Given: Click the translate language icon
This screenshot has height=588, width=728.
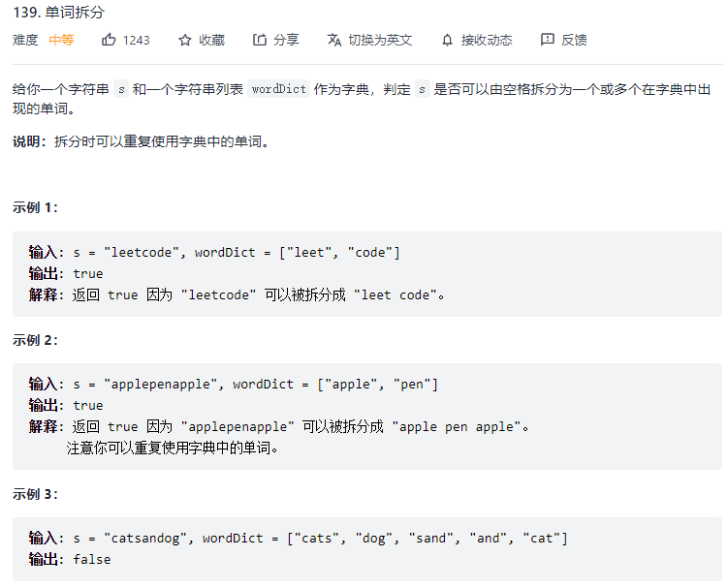Looking at the screenshot, I should (334, 40).
